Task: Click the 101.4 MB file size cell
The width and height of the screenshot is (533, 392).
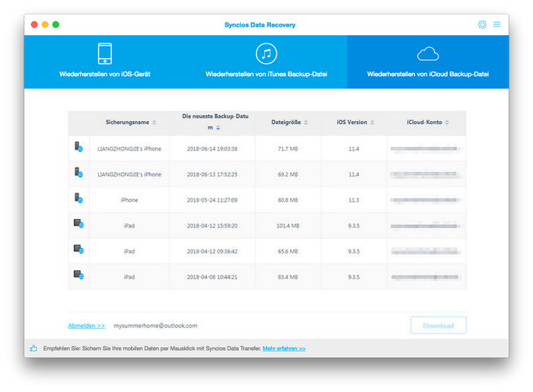Action: 288,225
